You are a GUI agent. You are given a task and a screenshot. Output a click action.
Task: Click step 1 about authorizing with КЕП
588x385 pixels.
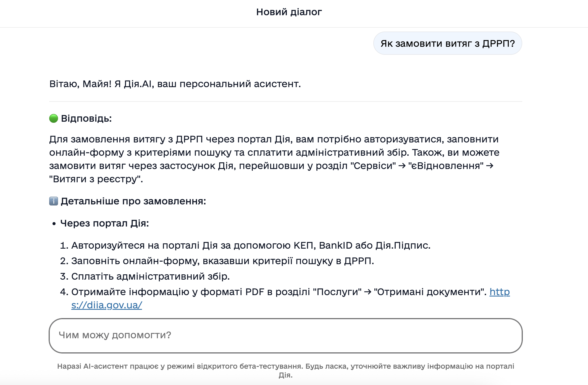click(x=251, y=245)
